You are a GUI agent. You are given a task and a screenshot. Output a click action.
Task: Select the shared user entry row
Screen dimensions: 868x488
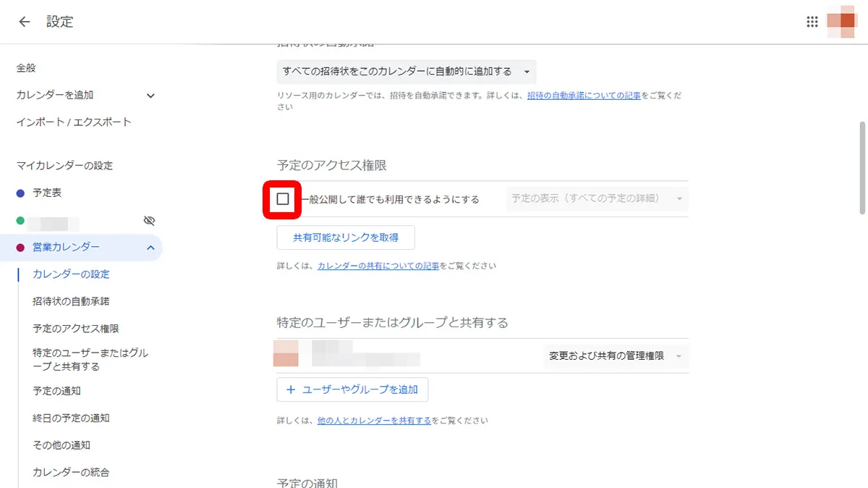tap(347, 356)
